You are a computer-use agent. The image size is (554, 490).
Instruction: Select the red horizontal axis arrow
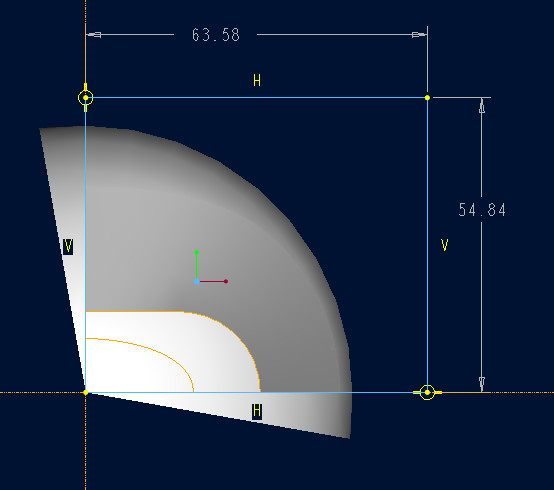click(213, 282)
